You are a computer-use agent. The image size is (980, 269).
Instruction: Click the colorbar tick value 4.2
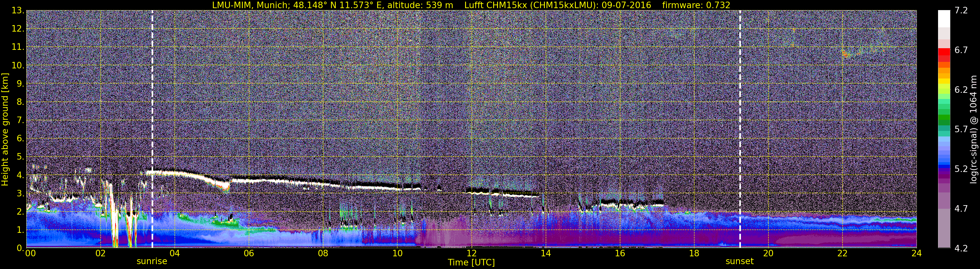coord(961,248)
